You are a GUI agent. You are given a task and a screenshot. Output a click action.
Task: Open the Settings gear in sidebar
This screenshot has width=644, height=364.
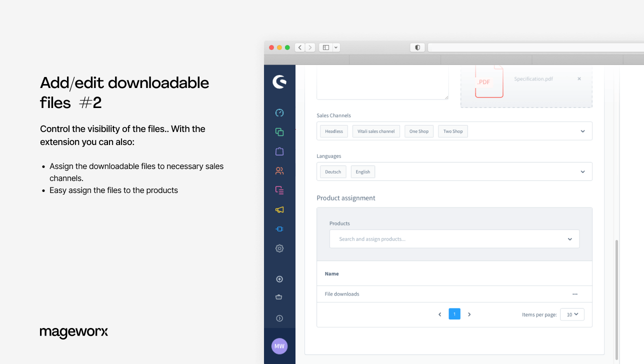(x=279, y=248)
